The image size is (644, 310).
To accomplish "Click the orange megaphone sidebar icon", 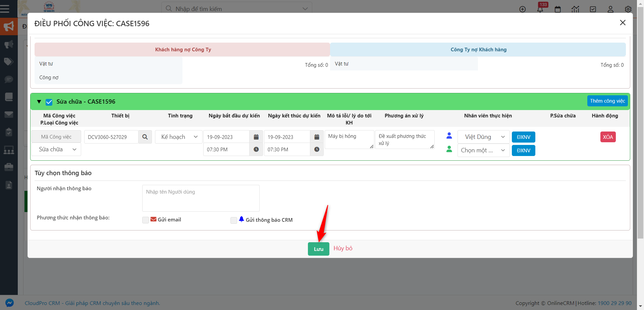I will (9, 27).
